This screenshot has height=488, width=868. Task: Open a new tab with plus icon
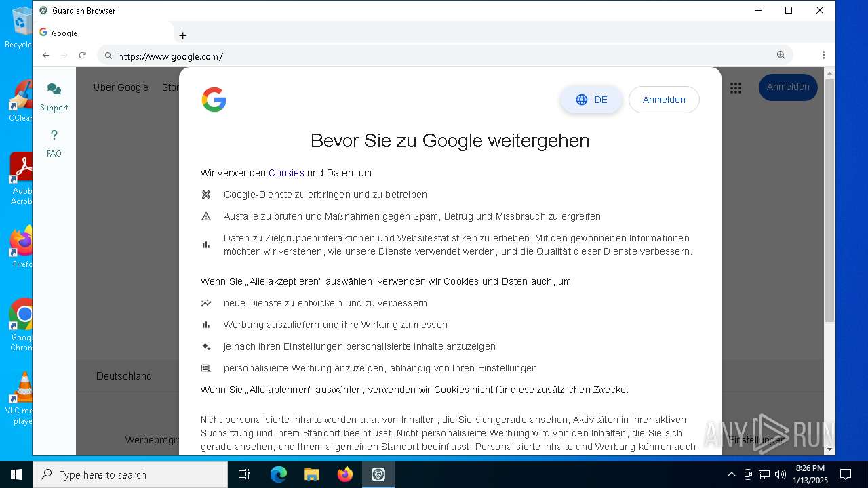[x=182, y=35]
